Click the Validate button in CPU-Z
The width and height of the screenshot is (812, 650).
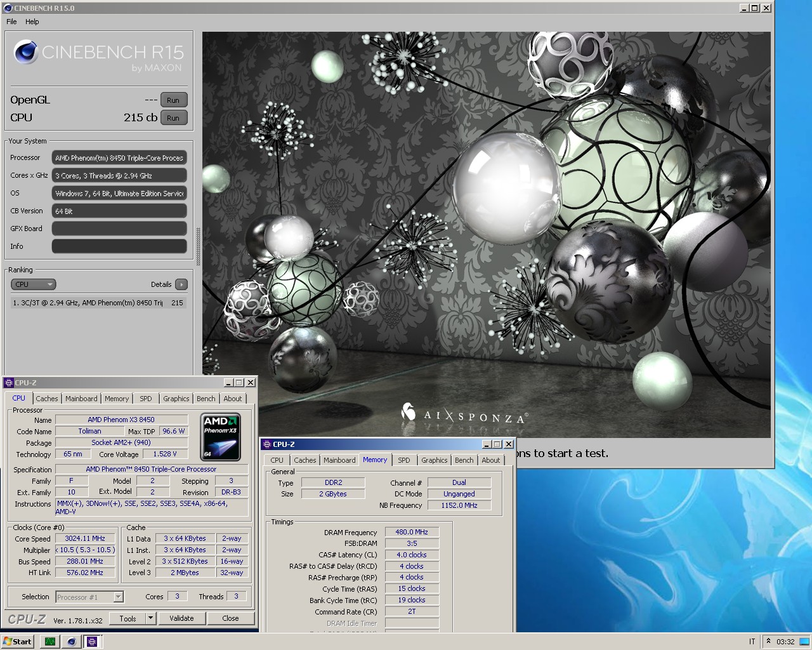pyautogui.click(x=181, y=618)
